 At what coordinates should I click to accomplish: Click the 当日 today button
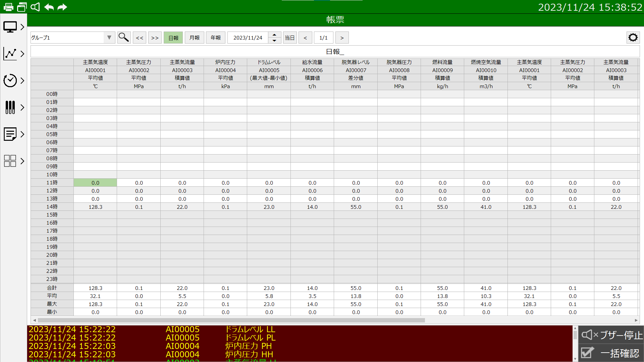coord(290,38)
